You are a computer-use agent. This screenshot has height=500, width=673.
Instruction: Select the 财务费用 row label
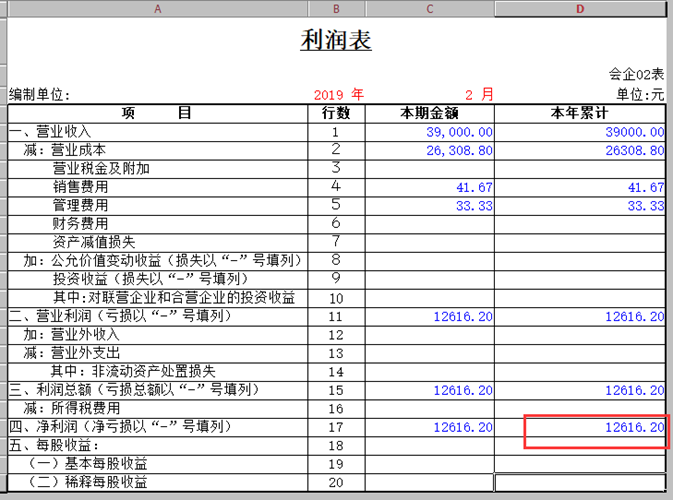tap(80, 224)
